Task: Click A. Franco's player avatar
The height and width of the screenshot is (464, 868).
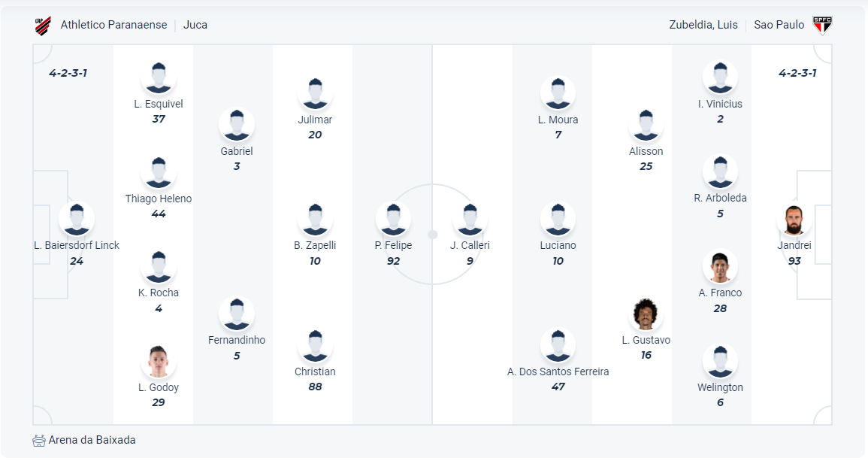Action: (720, 267)
